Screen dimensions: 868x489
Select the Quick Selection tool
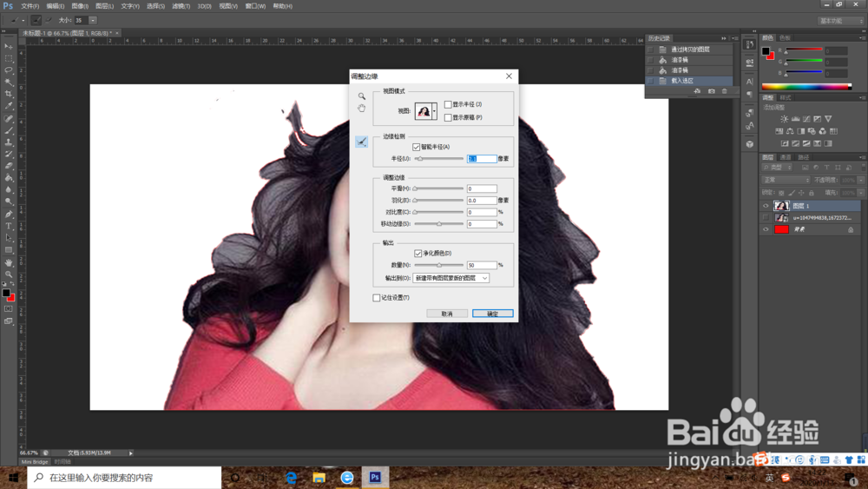[9, 82]
